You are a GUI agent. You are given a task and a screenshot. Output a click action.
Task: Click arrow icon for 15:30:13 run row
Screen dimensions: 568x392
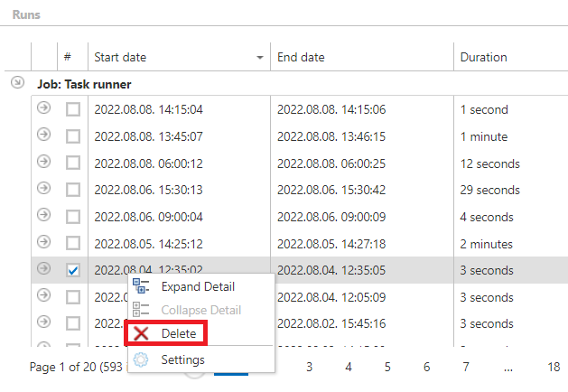coord(43,189)
